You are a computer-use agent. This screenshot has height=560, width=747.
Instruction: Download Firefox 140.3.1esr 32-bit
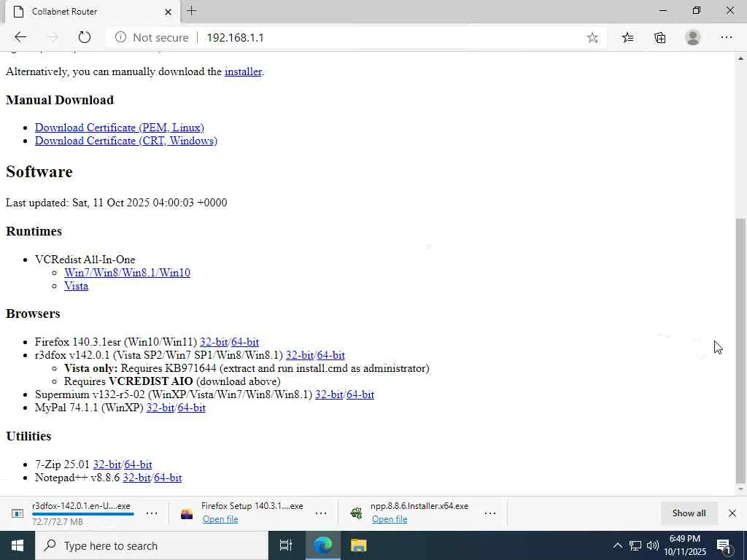click(x=214, y=342)
